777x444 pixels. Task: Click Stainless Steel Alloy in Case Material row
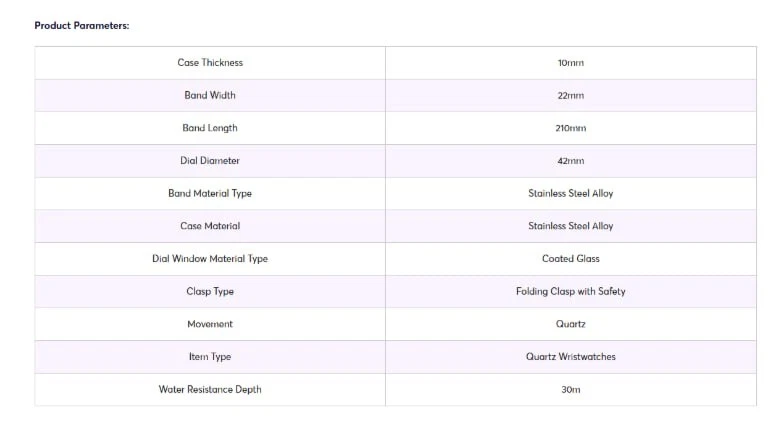tap(570, 226)
